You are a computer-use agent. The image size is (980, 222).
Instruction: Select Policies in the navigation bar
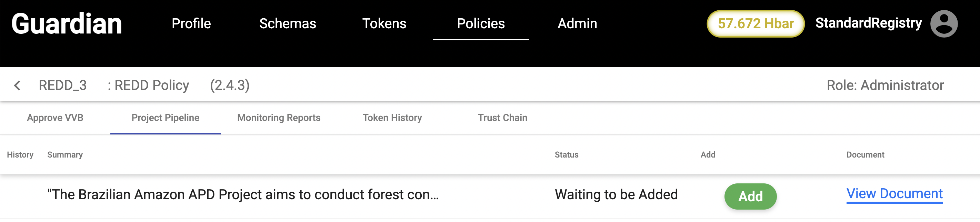tap(480, 23)
